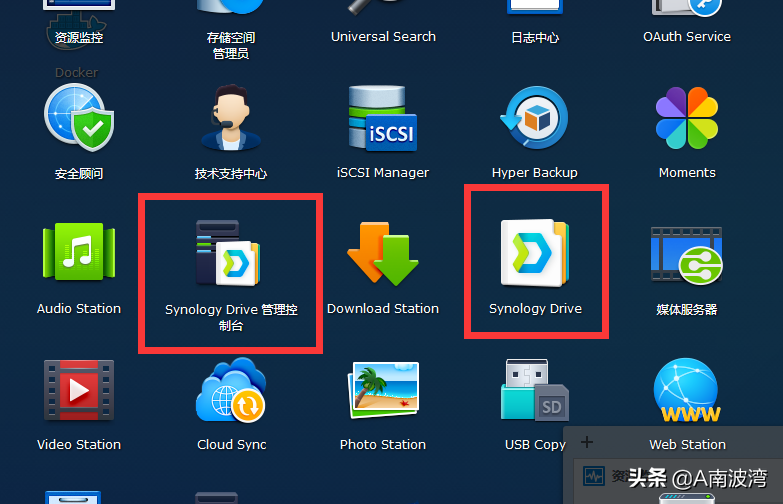Open Synology Drive 管理控制台 admin console
Image resolution: width=783 pixels, height=504 pixels.
pos(228,253)
